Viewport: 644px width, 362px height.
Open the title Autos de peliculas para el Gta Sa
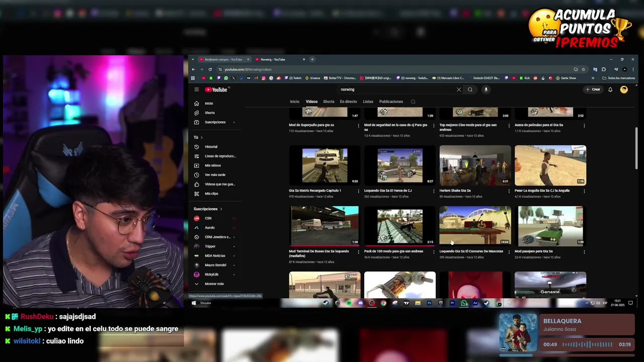pos(539,125)
